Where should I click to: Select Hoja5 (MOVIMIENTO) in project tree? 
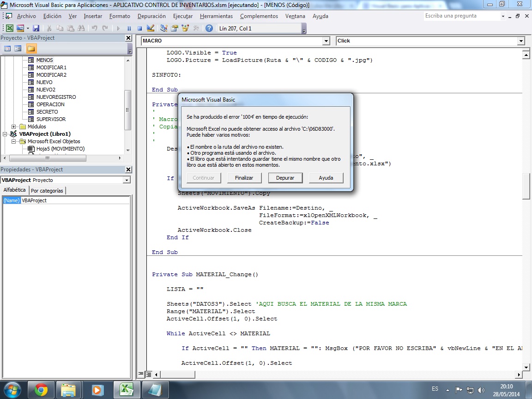pos(60,149)
